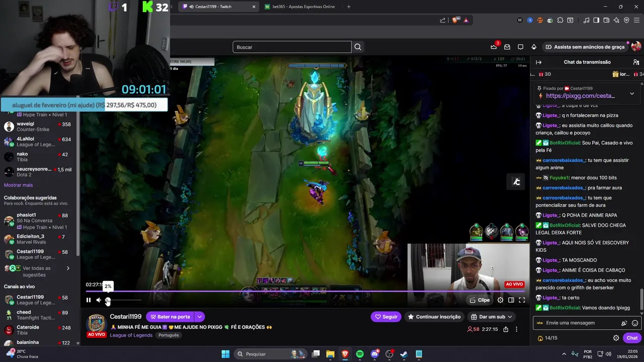This screenshot has height=362, width=644.
Task: Open the Cateroide channel in Canais ao vivo
Action: point(38,330)
